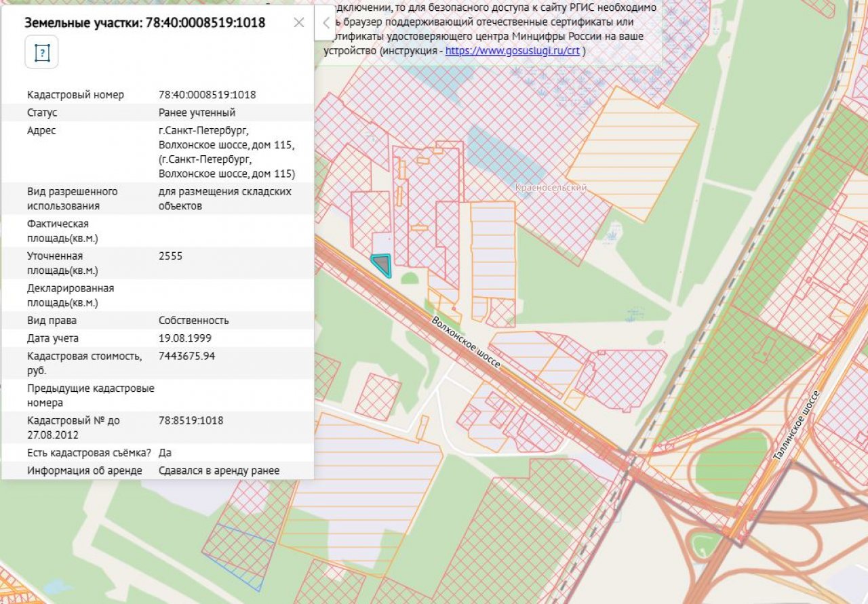Click the old cadastral number 78:8519:1018
This screenshot has height=604, width=868.
(191, 420)
